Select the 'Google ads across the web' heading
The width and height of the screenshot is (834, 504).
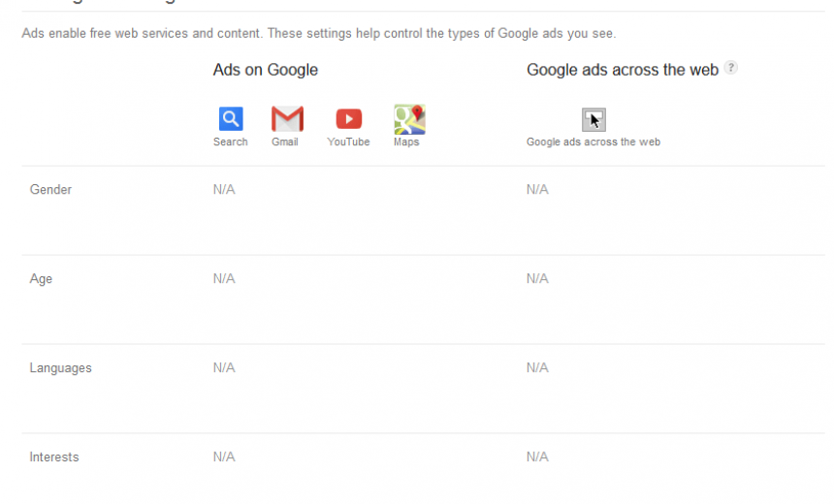[x=623, y=70]
